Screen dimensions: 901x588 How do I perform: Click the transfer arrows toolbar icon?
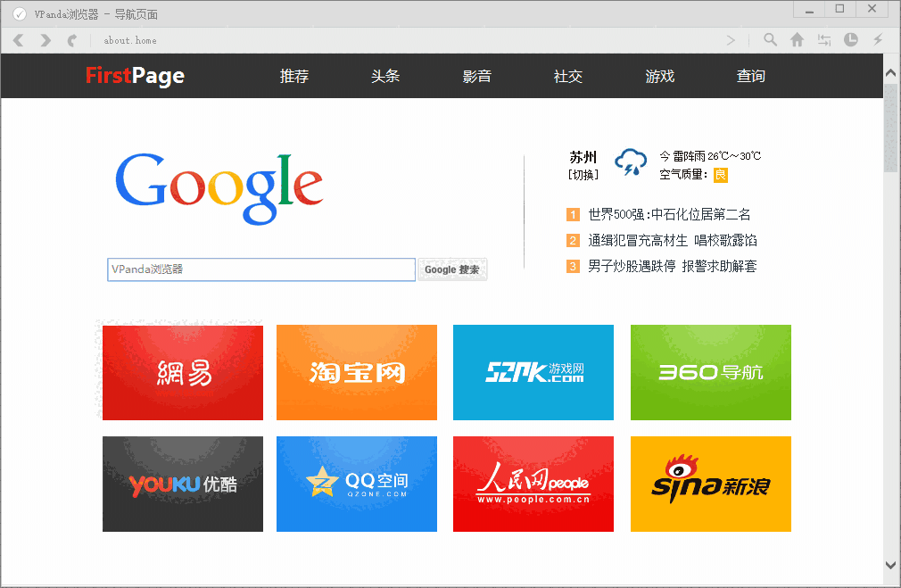tap(824, 39)
